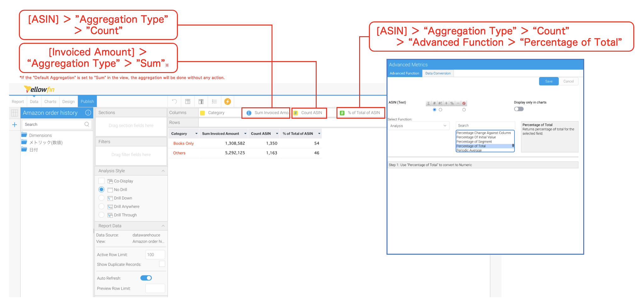Select the Drill Down radio button
This screenshot has width=644, height=306.
click(x=101, y=198)
